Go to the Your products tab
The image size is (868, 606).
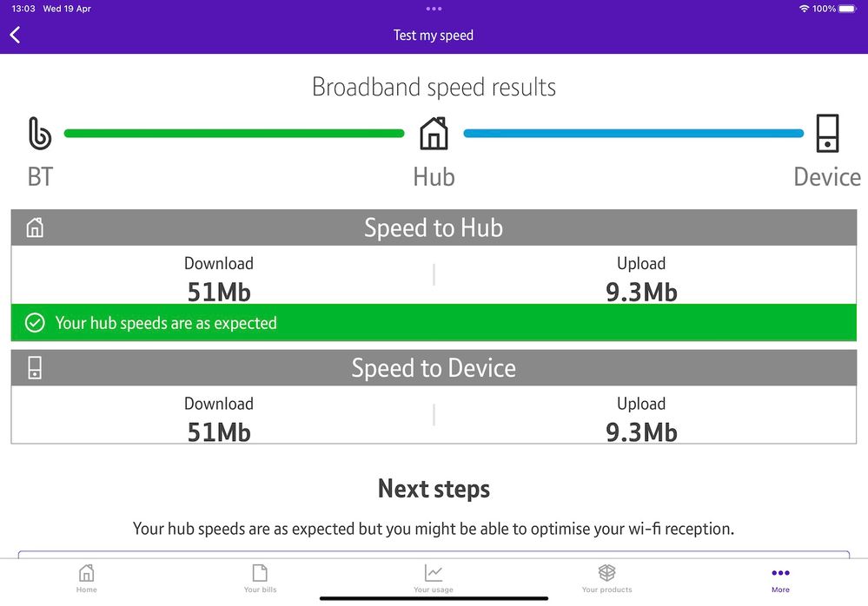[x=606, y=577]
